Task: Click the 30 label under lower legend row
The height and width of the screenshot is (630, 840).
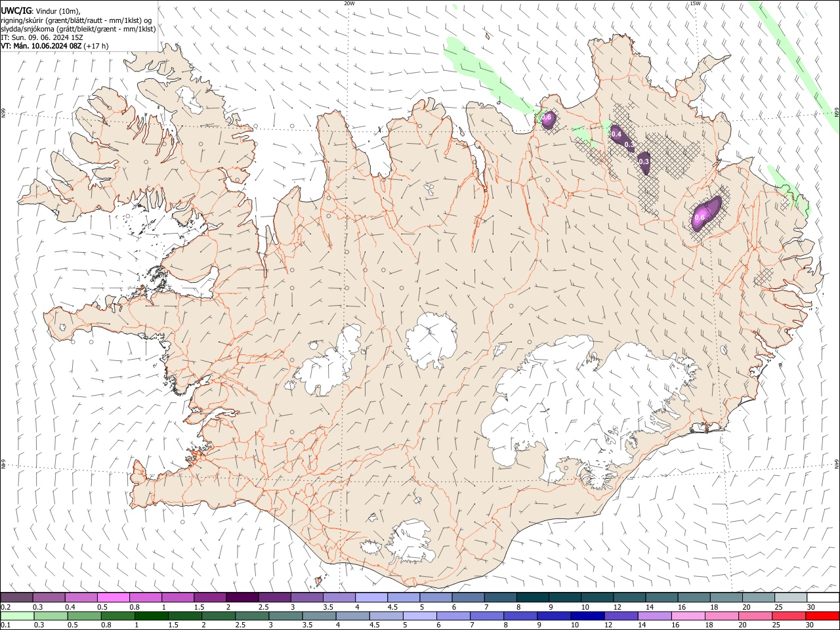Action: [808, 625]
